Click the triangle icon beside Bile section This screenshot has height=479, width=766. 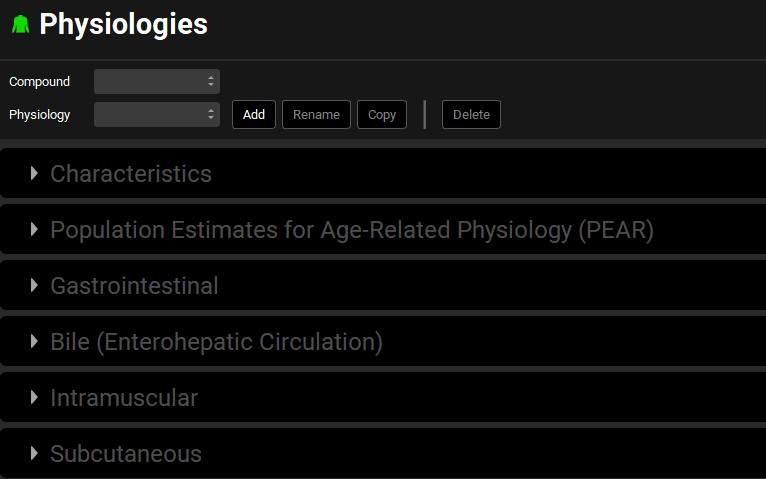pyautogui.click(x=35, y=342)
